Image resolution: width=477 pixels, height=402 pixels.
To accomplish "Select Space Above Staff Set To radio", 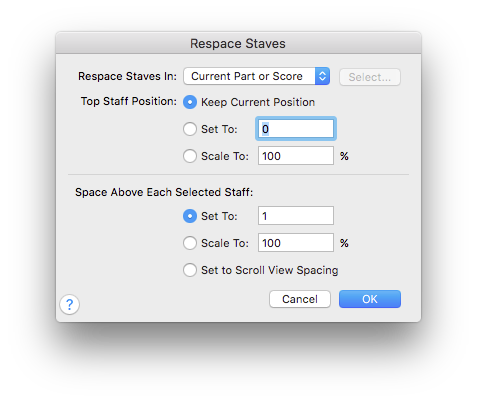I will pyautogui.click(x=190, y=216).
